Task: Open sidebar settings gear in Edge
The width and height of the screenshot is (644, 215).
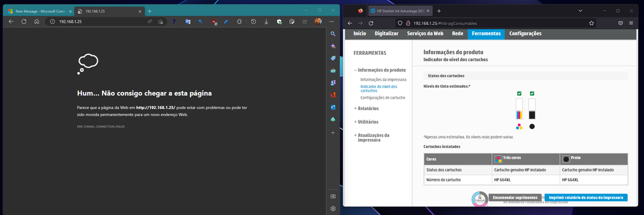Action: 333,209
